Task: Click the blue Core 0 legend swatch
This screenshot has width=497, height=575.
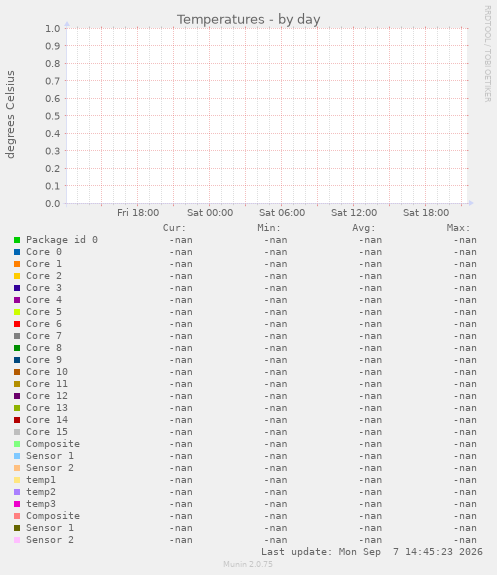Action: point(17,252)
